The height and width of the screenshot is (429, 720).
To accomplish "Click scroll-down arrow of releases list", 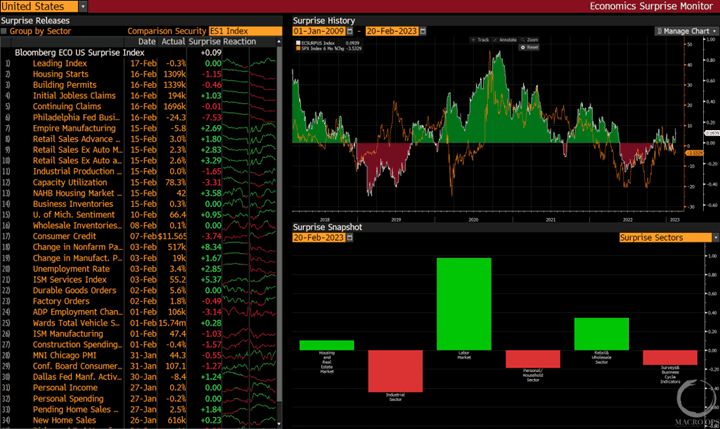I will (279, 423).
